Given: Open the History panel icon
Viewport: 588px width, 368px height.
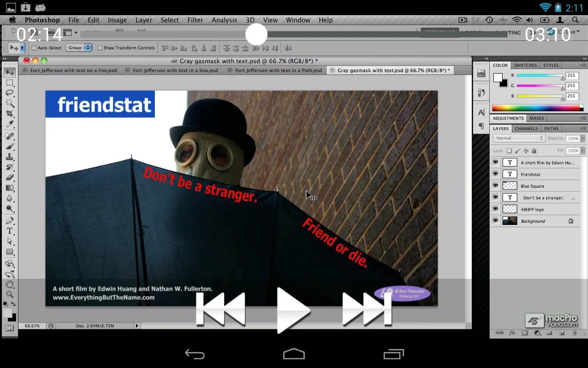Looking at the screenshot, I should pos(481,92).
